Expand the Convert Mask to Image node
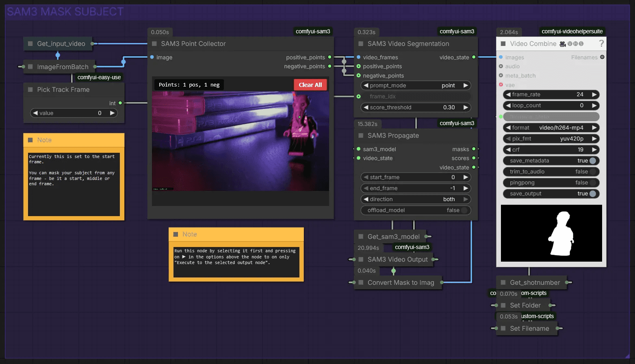635x364 pixels. point(361,282)
